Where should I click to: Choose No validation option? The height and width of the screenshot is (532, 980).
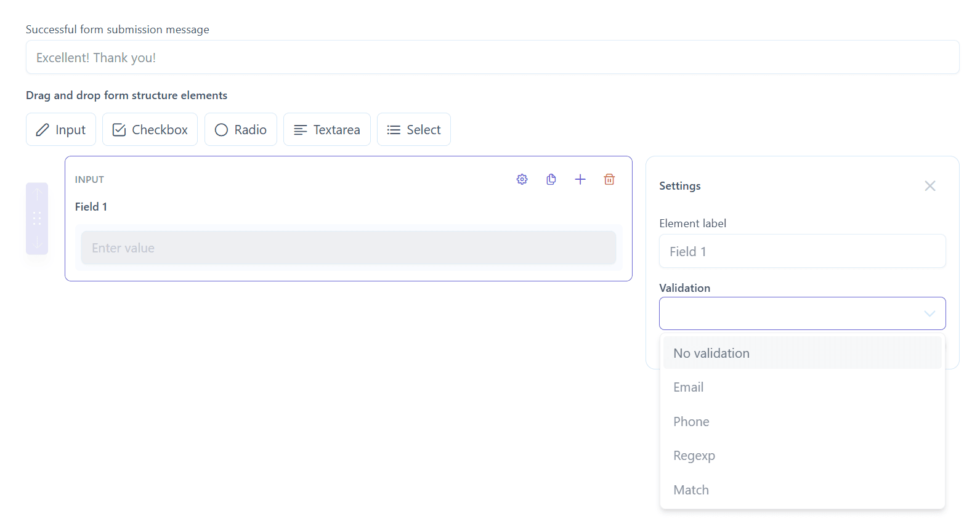(803, 353)
